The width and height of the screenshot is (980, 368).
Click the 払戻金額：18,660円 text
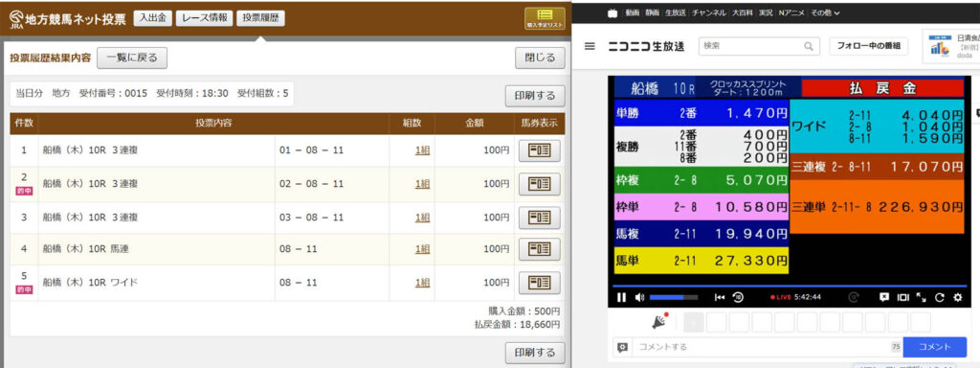tap(518, 325)
